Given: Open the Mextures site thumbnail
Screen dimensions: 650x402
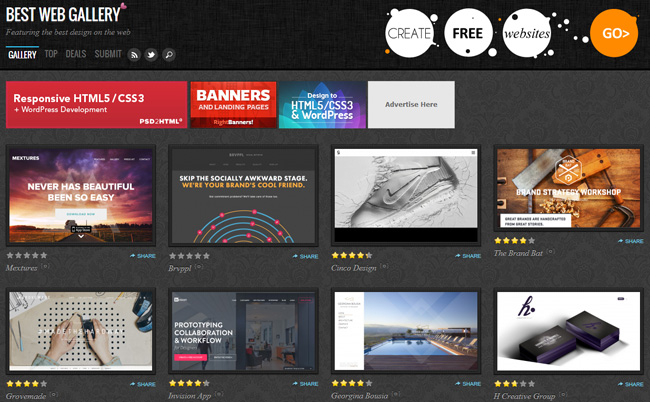Looking at the screenshot, I should point(81,195).
